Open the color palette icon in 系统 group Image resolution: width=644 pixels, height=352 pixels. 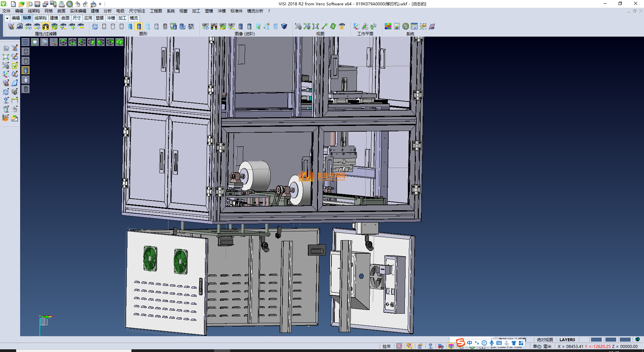click(388, 26)
